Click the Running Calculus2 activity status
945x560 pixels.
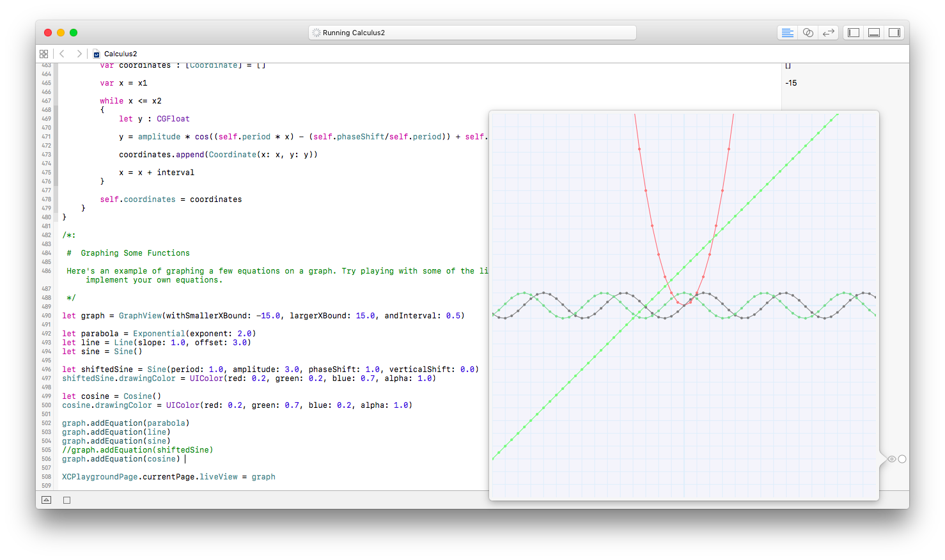[x=472, y=33]
